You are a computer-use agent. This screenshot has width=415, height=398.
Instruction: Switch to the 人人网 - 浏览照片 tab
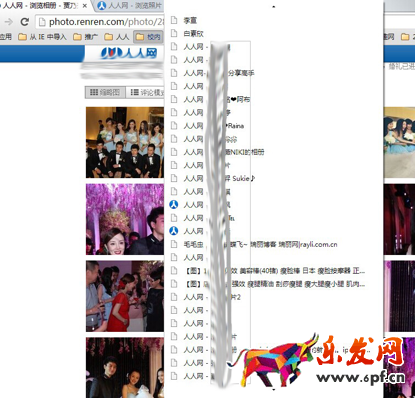(x=130, y=5)
